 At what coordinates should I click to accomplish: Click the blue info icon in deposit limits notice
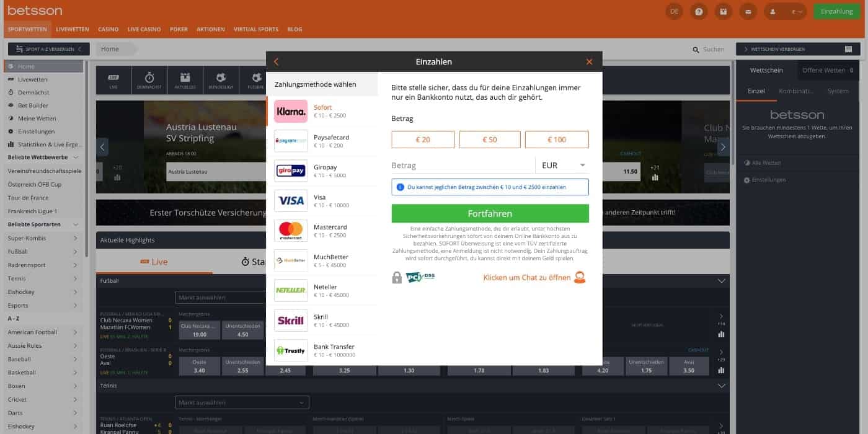(x=401, y=187)
